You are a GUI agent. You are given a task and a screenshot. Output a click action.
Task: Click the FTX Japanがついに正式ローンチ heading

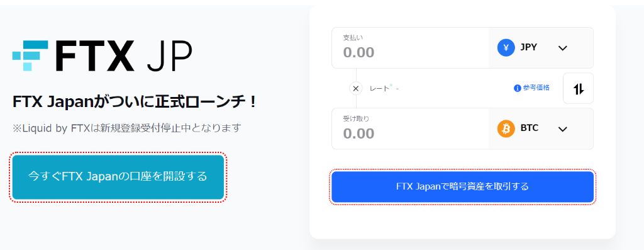click(135, 102)
